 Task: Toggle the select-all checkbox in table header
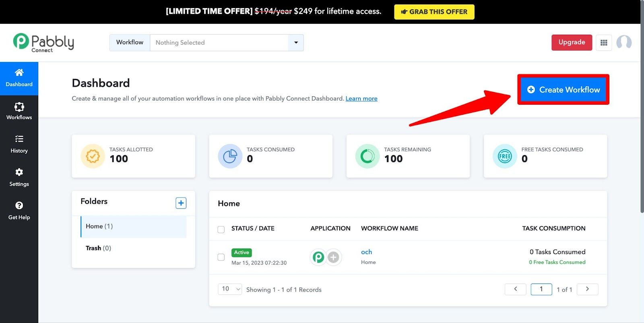[x=221, y=230]
